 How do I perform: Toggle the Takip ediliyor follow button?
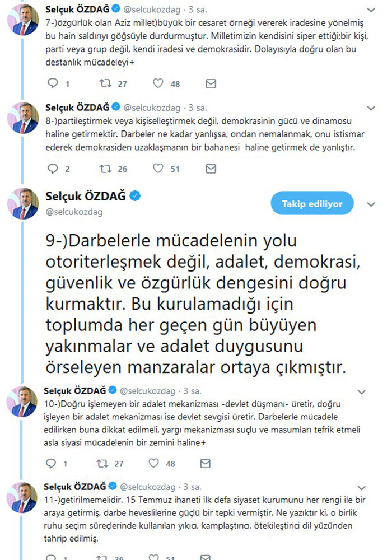click(x=312, y=204)
